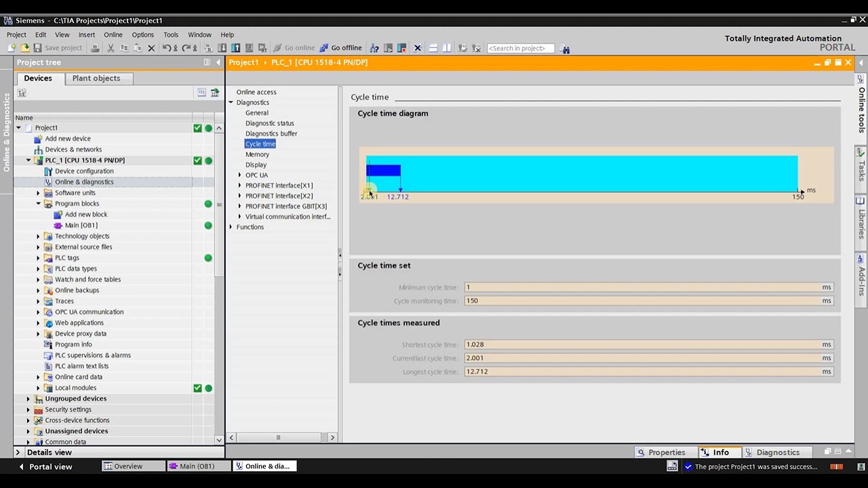Collapse the Project1 tree node
The height and width of the screenshot is (488, 868).
pyautogui.click(x=18, y=127)
